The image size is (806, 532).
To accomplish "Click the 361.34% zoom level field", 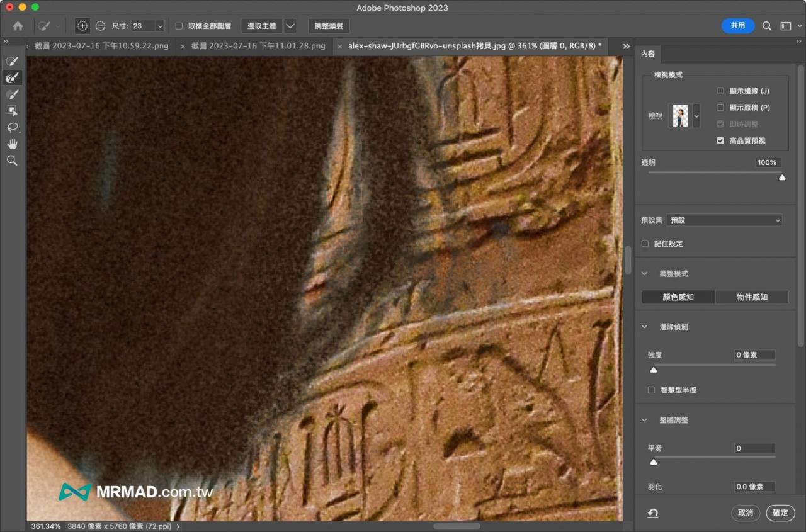I will [x=46, y=526].
